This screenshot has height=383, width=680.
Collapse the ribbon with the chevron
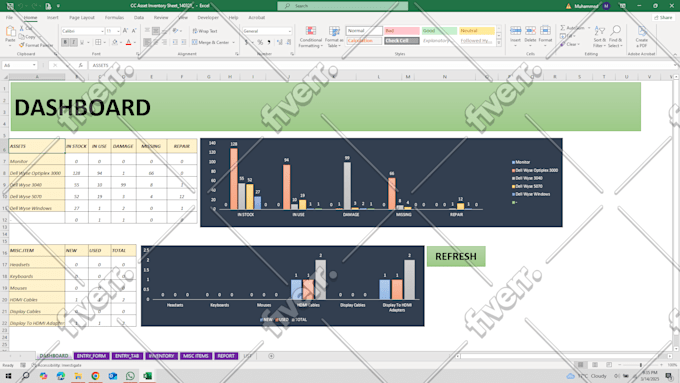(675, 54)
